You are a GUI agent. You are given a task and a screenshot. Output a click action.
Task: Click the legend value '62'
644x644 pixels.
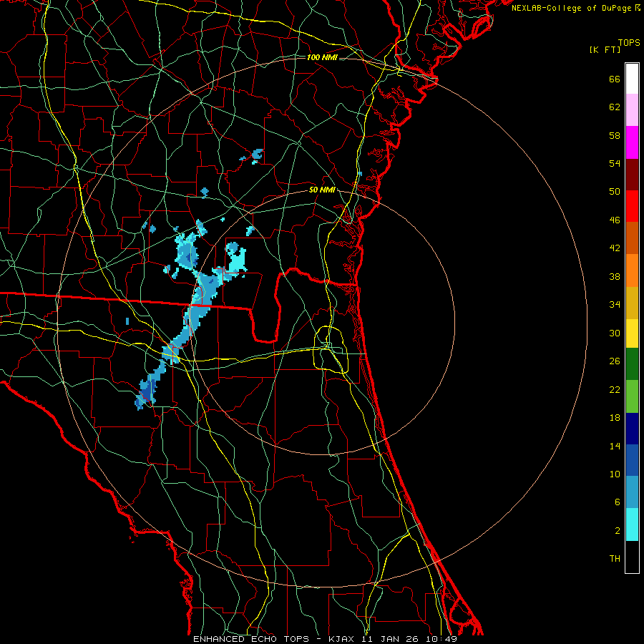(x=615, y=107)
